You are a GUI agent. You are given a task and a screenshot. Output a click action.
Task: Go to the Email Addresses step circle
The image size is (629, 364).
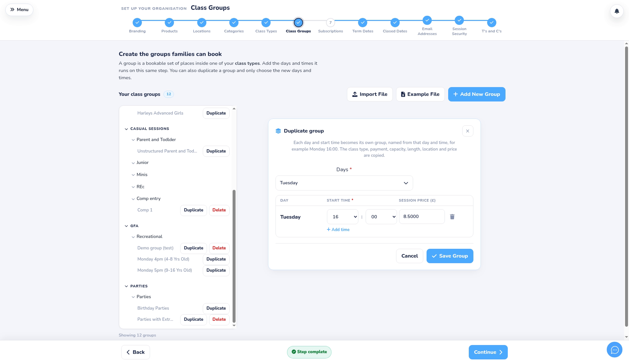click(427, 20)
